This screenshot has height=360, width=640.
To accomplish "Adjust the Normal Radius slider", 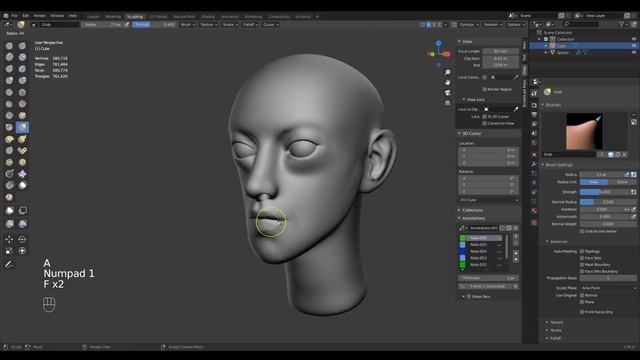I will tap(608, 202).
